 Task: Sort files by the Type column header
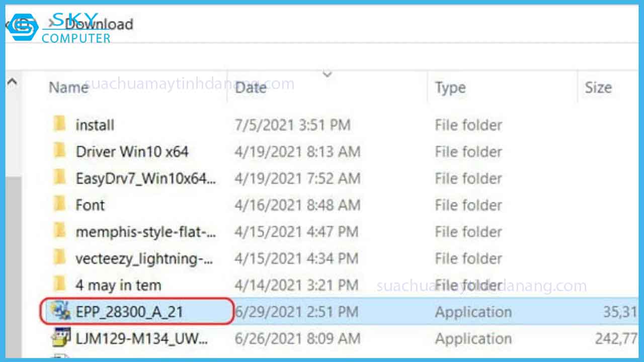[449, 87]
